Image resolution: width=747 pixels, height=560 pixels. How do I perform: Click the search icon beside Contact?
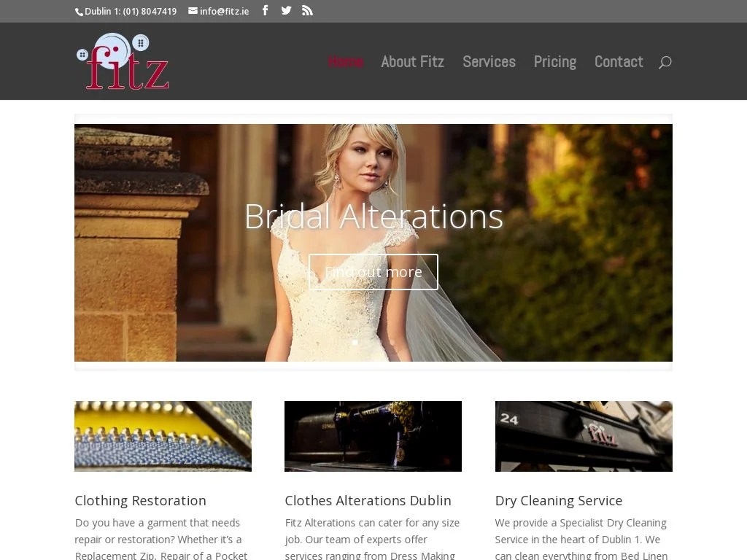tap(665, 62)
